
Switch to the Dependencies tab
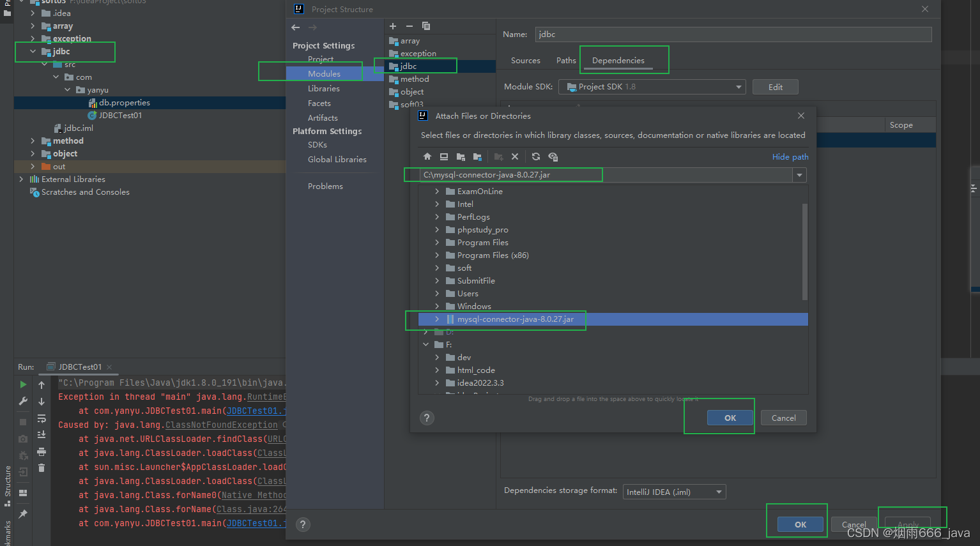pos(618,60)
